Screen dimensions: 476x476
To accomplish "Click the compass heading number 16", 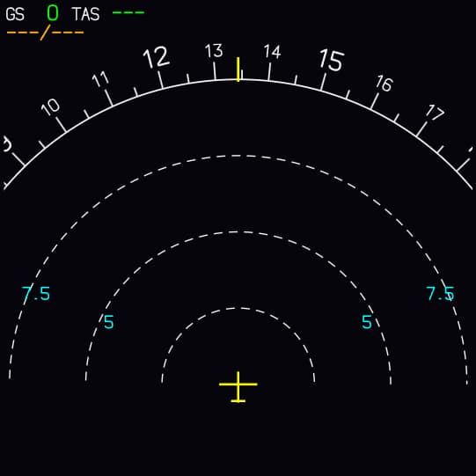I will point(384,84).
